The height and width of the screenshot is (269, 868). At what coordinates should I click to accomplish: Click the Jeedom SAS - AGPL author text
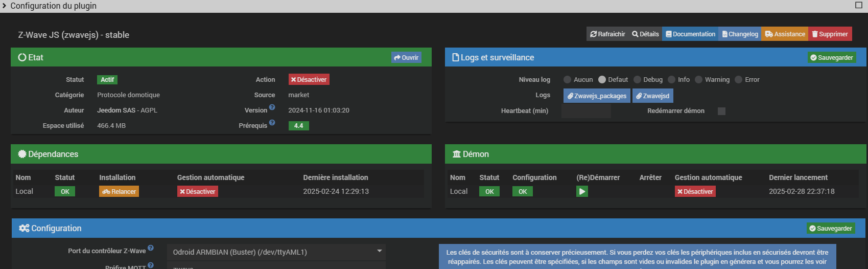click(127, 110)
